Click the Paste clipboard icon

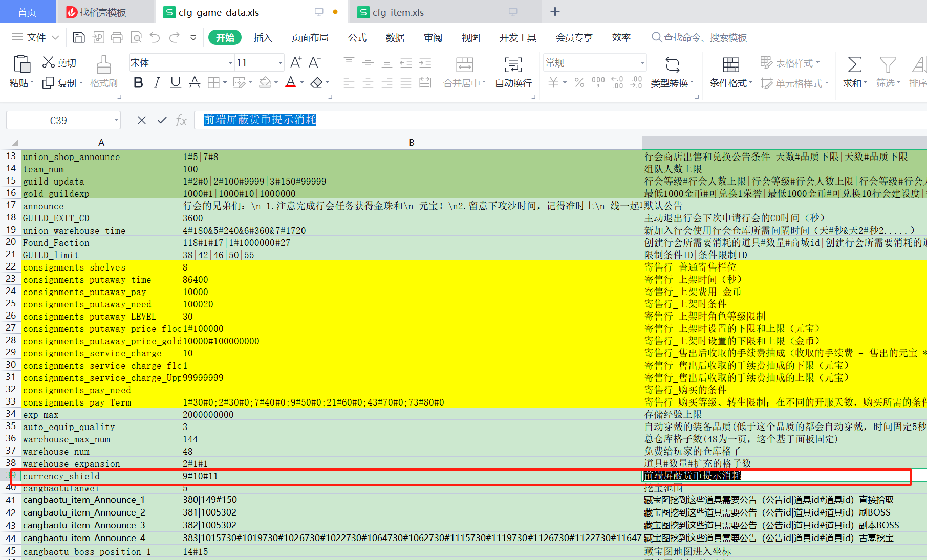coord(21,64)
